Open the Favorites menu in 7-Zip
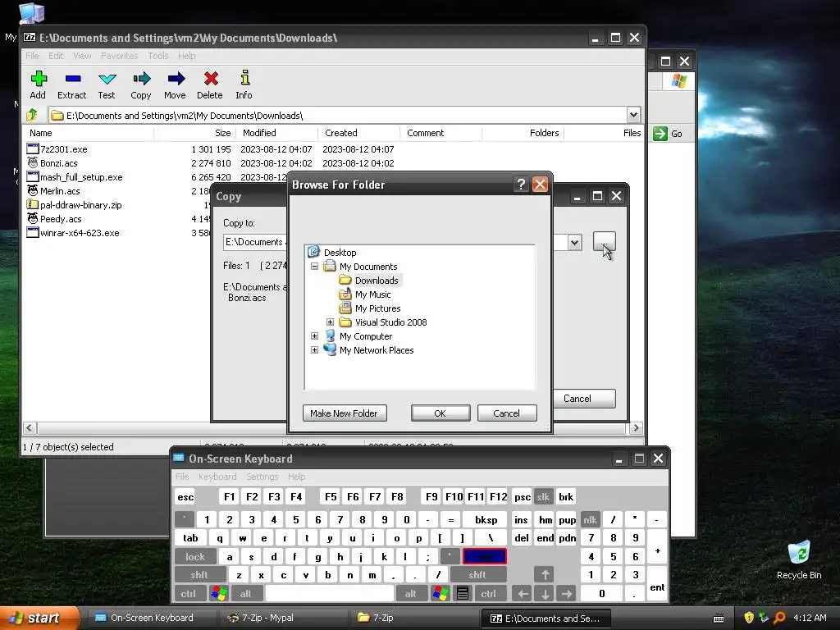Viewport: 840px width, 630px height. 120,56
